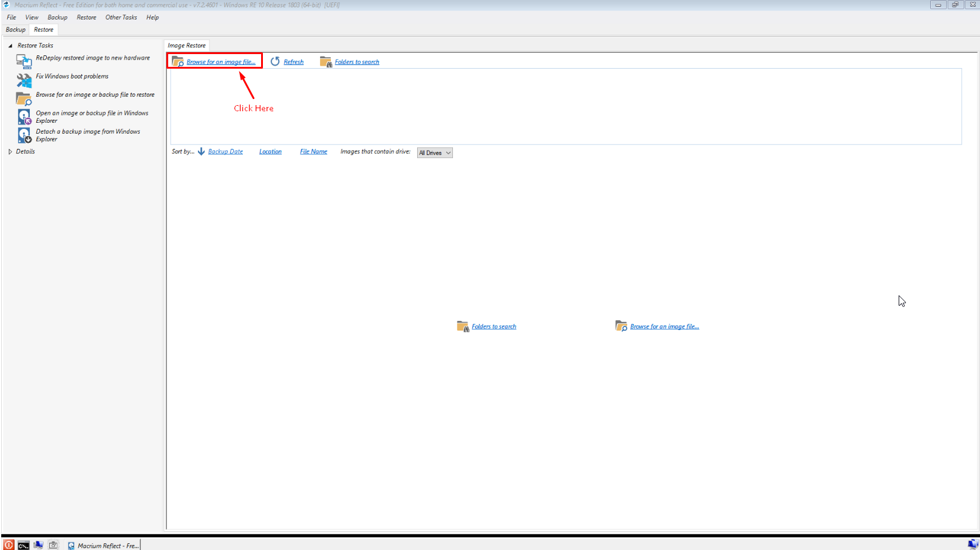Click the restore-down window button
This screenshot has height=550, width=980.
coord(955,5)
